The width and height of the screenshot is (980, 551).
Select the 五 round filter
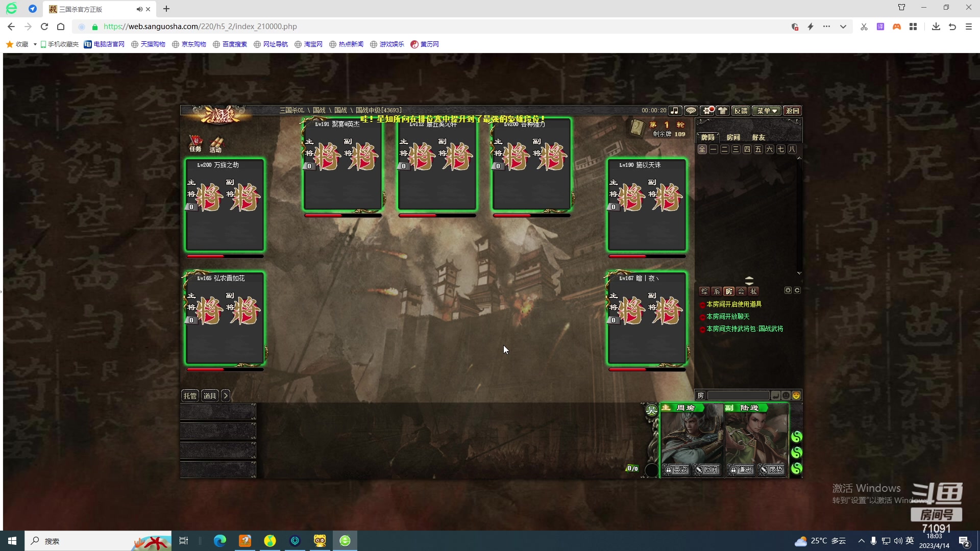[x=758, y=149]
